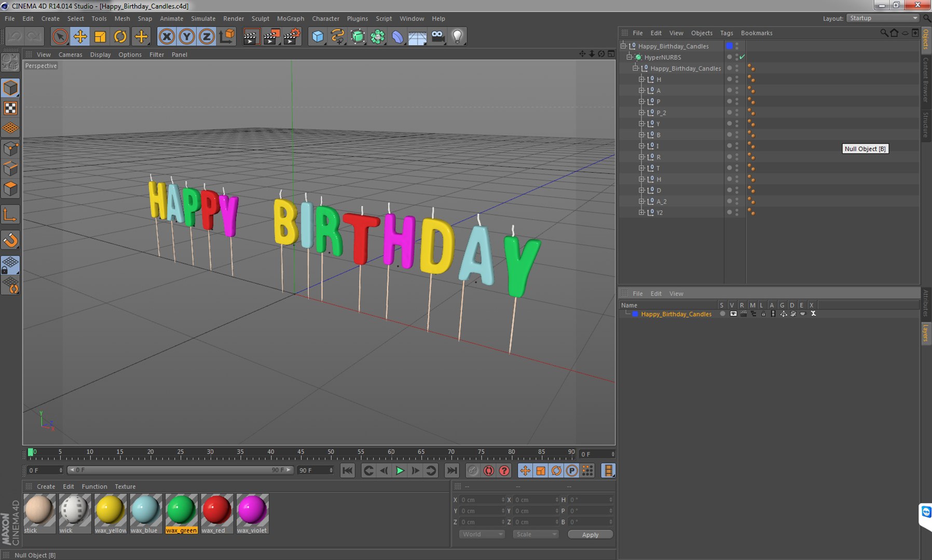Screen dimensions: 932x560
Task: Toggle HyperNURBS enable green checkmark
Action: click(742, 57)
